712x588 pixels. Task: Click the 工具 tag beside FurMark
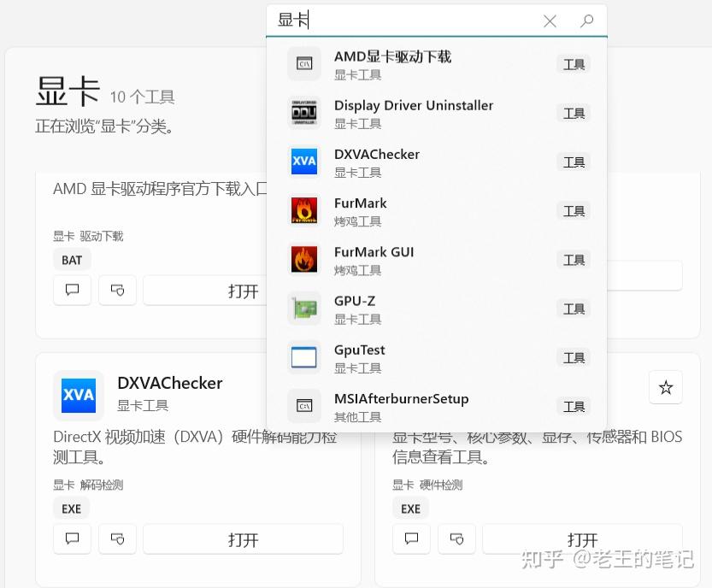pos(574,211)
